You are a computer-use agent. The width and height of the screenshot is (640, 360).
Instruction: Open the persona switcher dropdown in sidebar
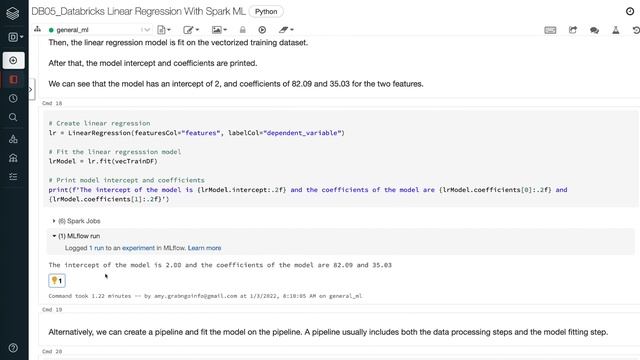click(x=16, y=37)
